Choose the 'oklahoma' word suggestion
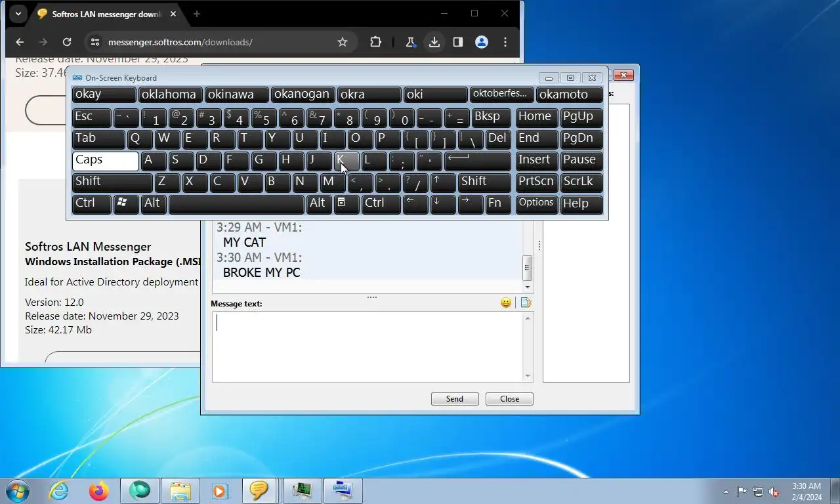840x504 pixels. coord(170,95)
